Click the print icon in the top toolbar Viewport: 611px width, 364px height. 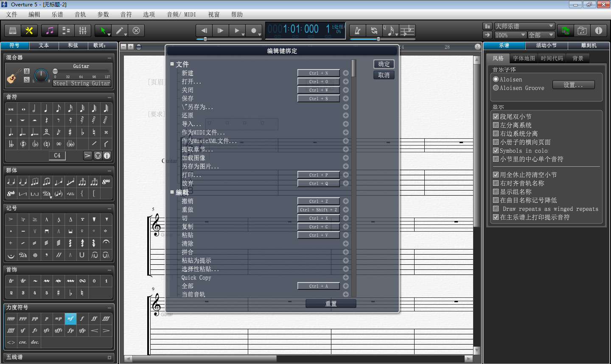[x=13, y=30]
